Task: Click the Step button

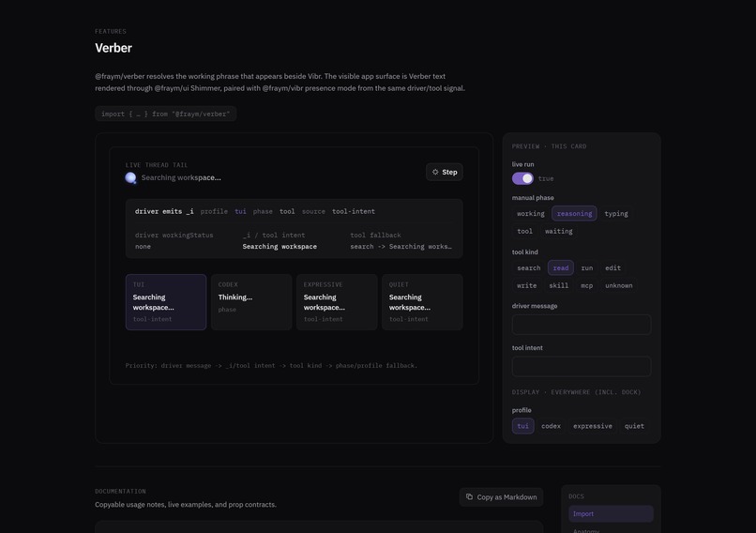Action: point(444,173)
